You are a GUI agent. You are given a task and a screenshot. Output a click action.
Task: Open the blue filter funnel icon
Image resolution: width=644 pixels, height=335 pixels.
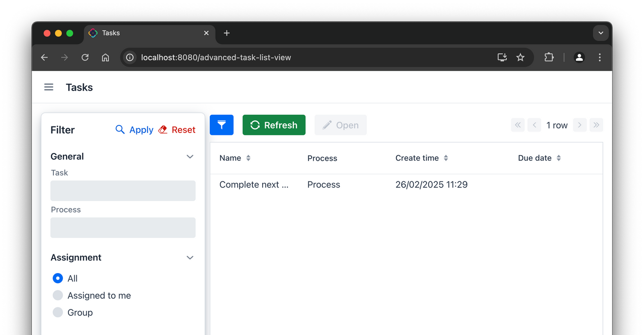click(221, 124)
